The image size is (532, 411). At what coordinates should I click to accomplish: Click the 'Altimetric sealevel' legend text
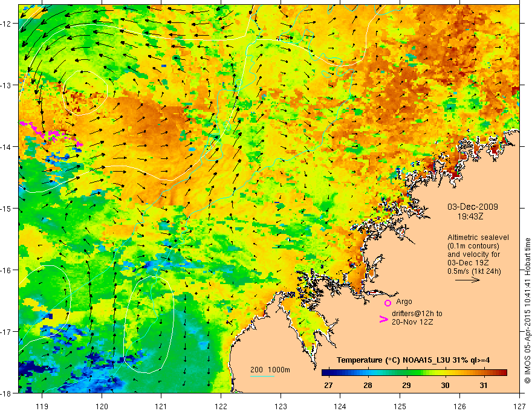(x=478, y=238)
